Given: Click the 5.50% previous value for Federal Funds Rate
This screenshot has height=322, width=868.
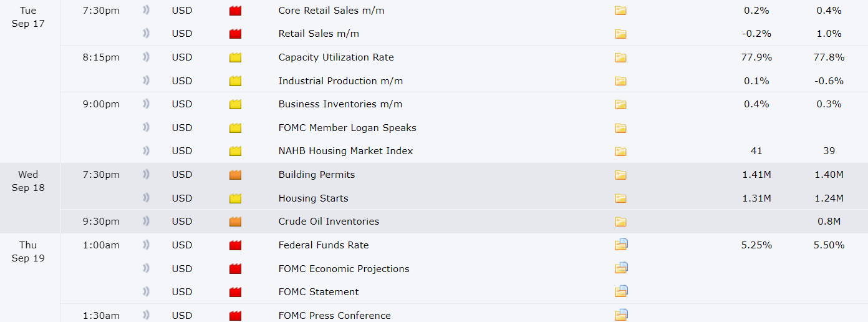Looking at the screenshot, I should click(x=829, y=245).
